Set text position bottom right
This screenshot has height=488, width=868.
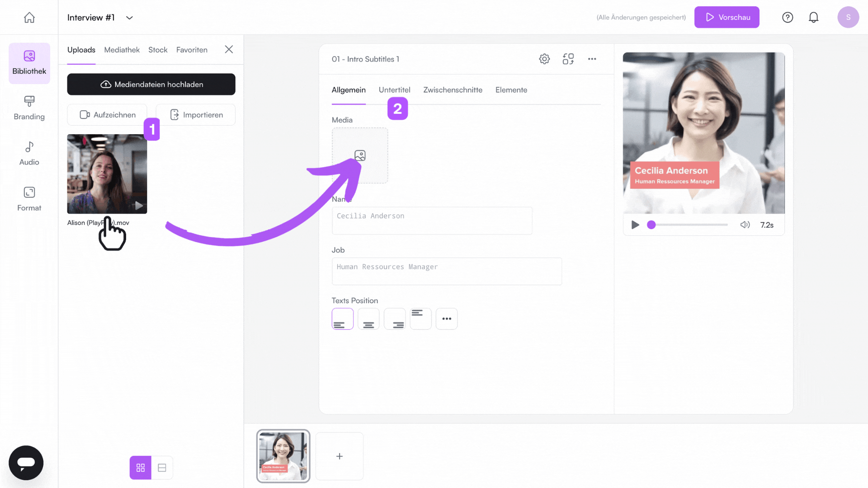[x=395, y=319]
